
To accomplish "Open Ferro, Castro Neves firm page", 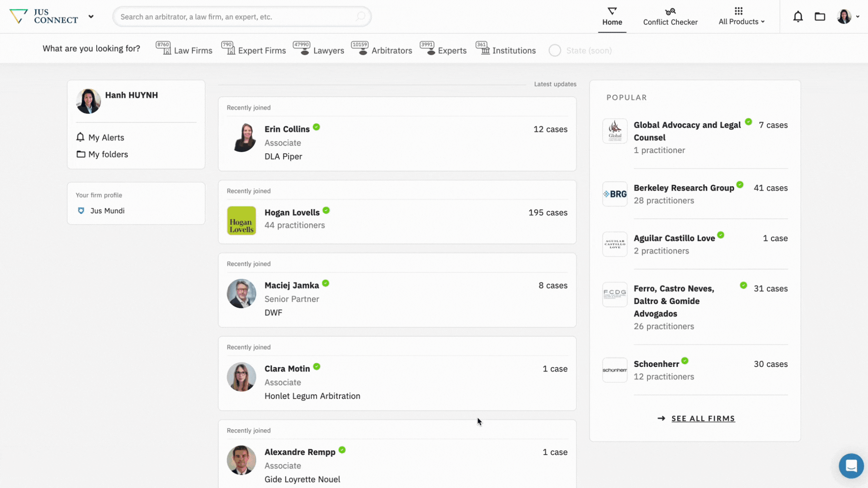I will click(674, 301).
